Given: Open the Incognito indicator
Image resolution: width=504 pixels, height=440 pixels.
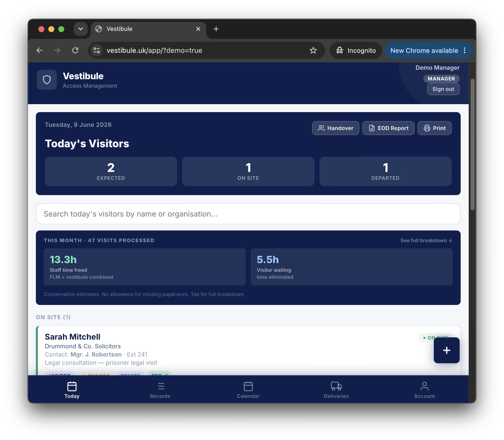Looking at the screenshot, I should pos(356,50).
